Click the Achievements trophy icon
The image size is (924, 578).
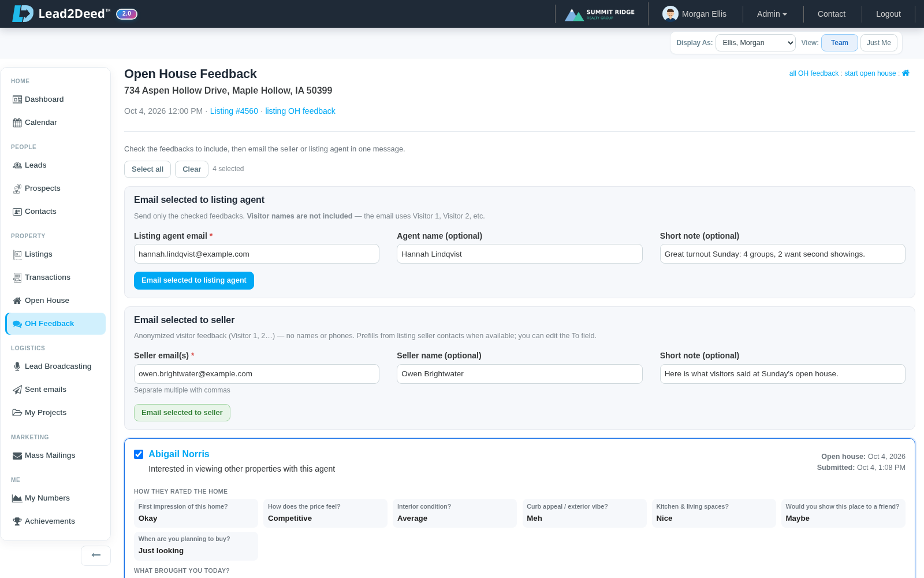[x=17, y=521]
